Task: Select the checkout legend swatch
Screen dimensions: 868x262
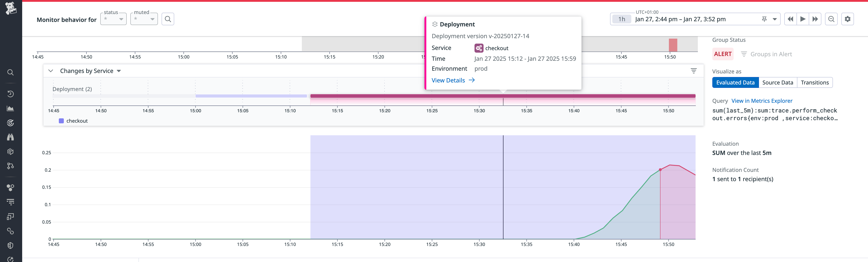Action: pos(61,120)
